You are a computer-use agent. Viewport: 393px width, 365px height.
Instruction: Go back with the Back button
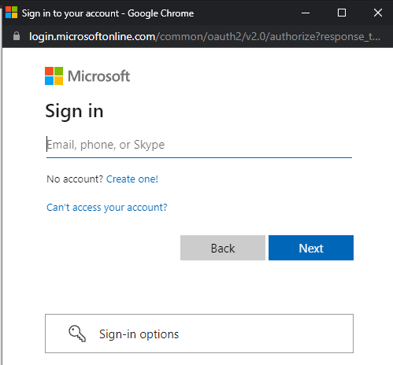(x=223, y=248)
